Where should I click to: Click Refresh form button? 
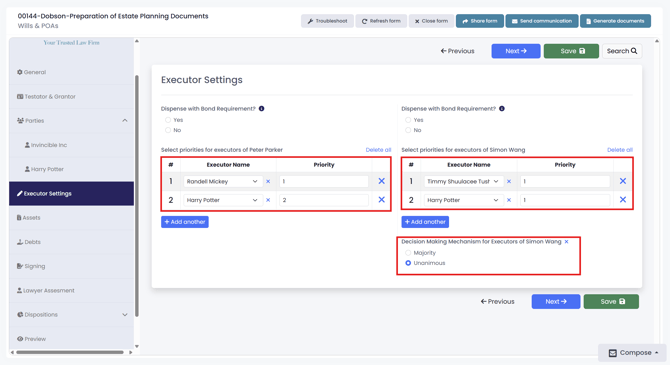click(381, 21)
